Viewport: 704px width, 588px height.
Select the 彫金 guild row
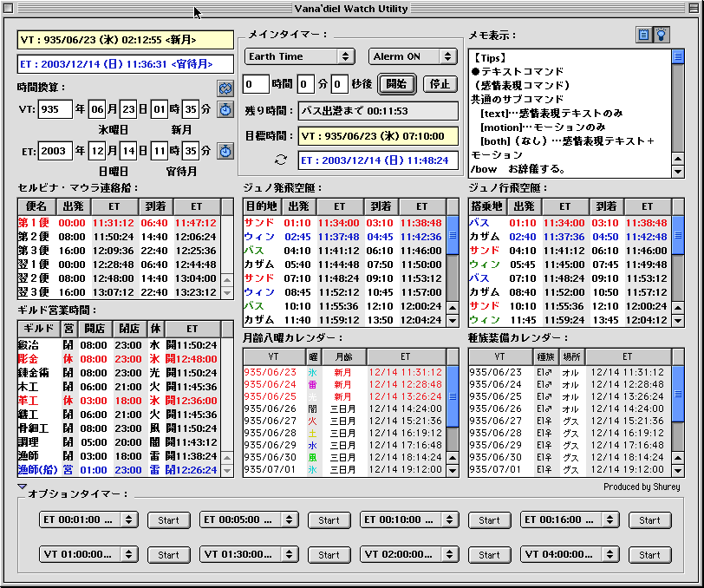click(x=120, y=359)
